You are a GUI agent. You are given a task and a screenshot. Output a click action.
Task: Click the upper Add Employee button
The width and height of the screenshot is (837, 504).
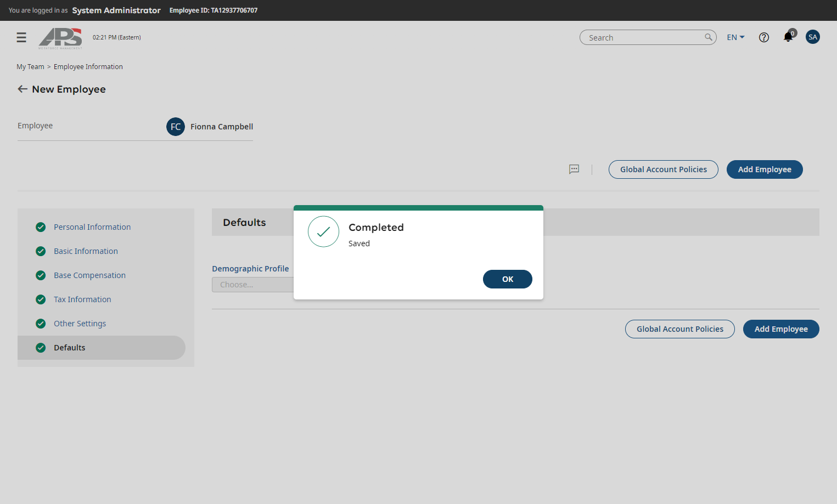coord(765,169)
